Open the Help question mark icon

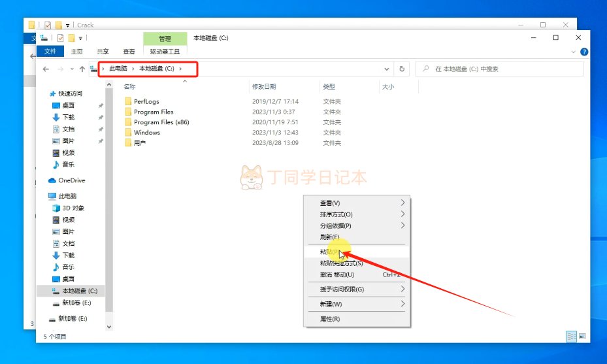coord(584,52)
